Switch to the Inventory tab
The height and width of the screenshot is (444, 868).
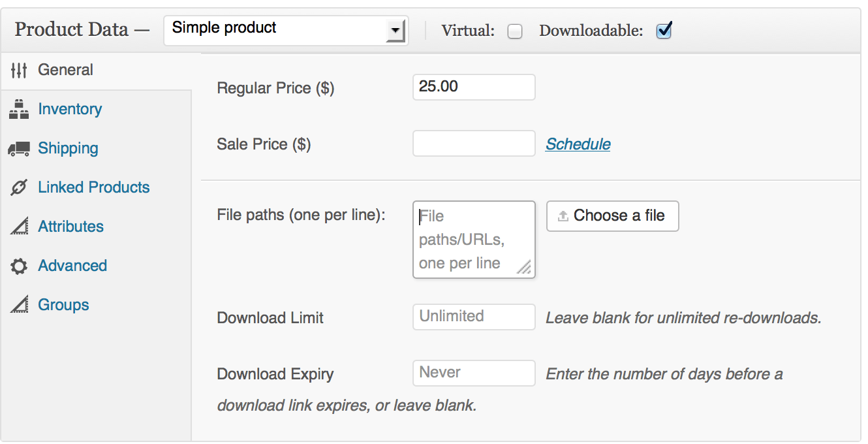click(70, 109)
